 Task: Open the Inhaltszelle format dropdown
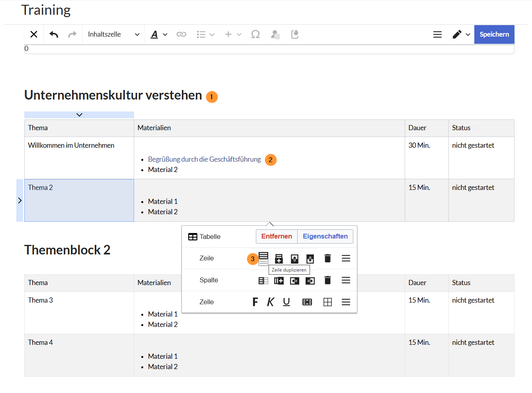point(113,35)
